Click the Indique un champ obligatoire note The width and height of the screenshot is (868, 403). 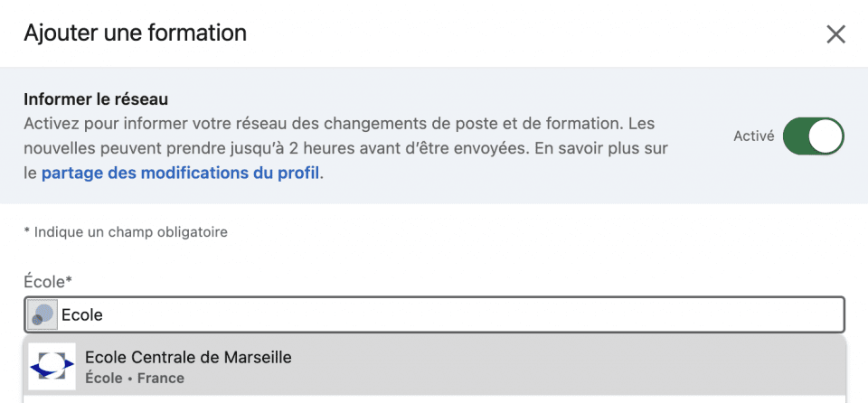pos(126,232)
